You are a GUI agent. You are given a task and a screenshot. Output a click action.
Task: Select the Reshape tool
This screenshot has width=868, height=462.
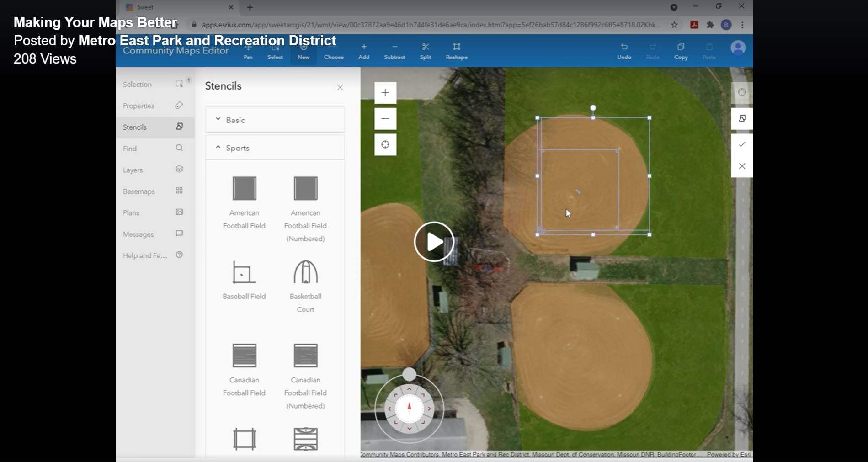tap(457, 51)
